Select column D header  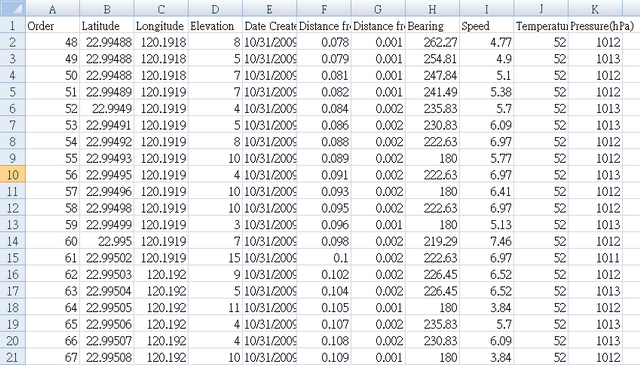(216, 8)
